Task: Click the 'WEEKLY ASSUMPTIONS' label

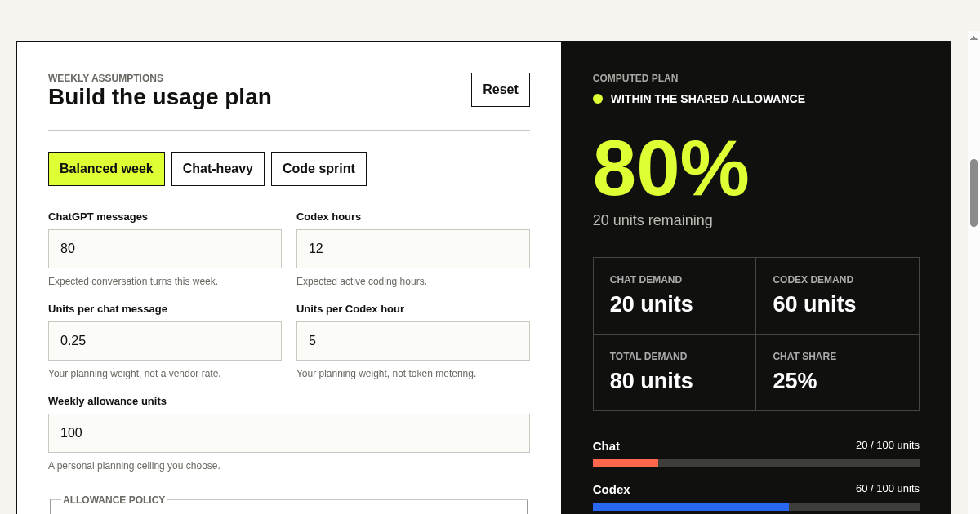Action: pos(105,78)
